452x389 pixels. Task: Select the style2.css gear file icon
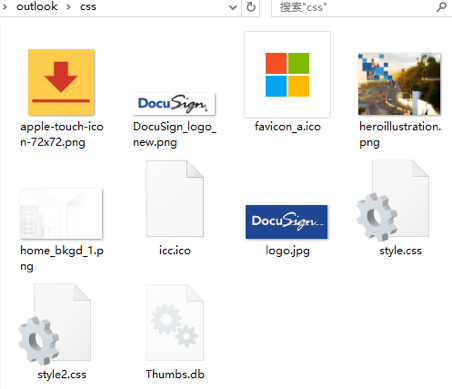(55, 324)
